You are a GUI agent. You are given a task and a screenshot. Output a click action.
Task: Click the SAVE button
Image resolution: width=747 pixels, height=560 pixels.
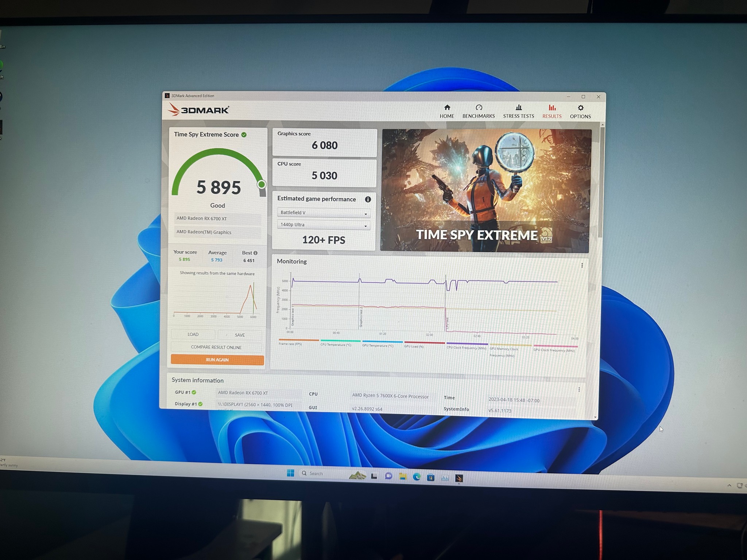tap(240, 335)
